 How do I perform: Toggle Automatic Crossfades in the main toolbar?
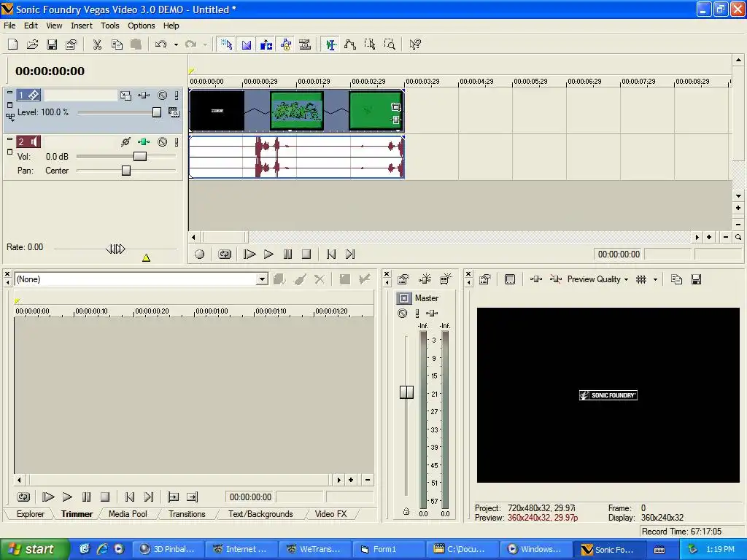tap(247, 44)
